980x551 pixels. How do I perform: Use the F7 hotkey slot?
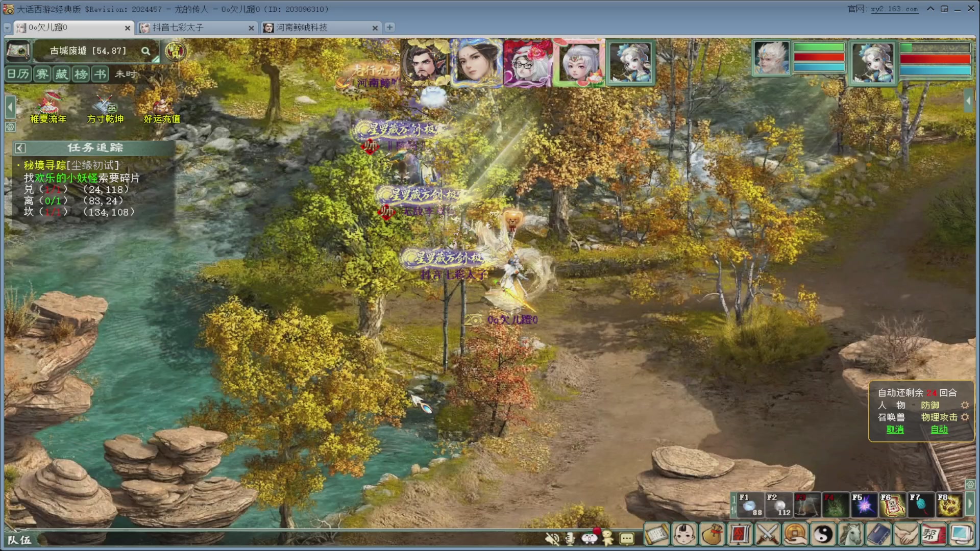coord(921,505)
